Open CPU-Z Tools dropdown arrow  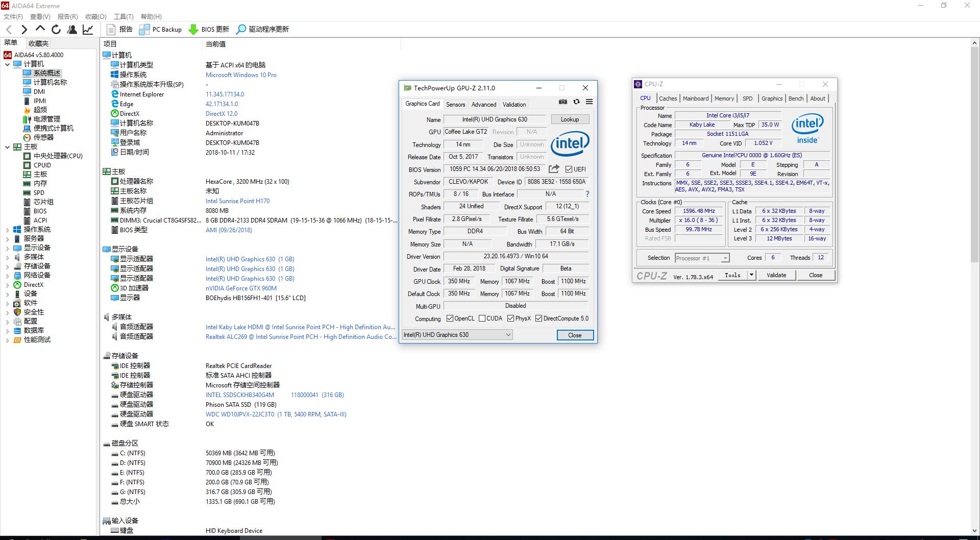click(751, 275)
